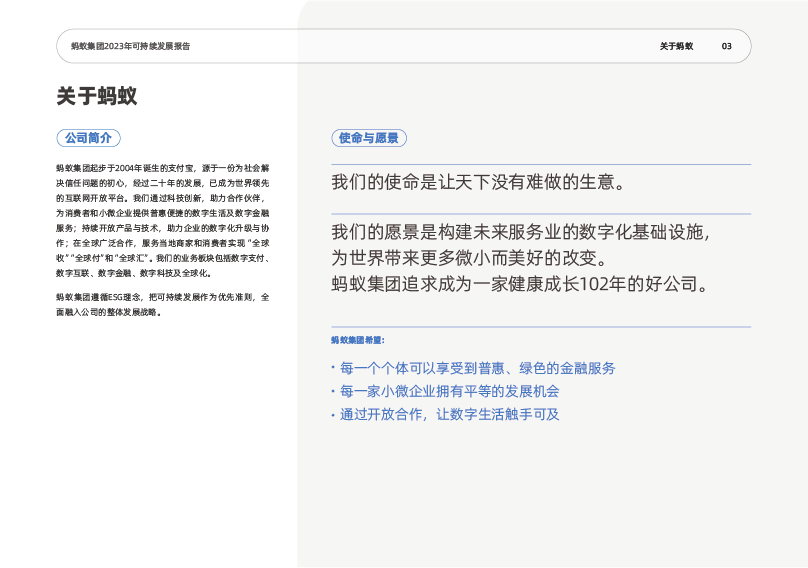808x568 pixels.
Task: Click the 使命与愿景 section badge
Action: click(x=368, y=138)
